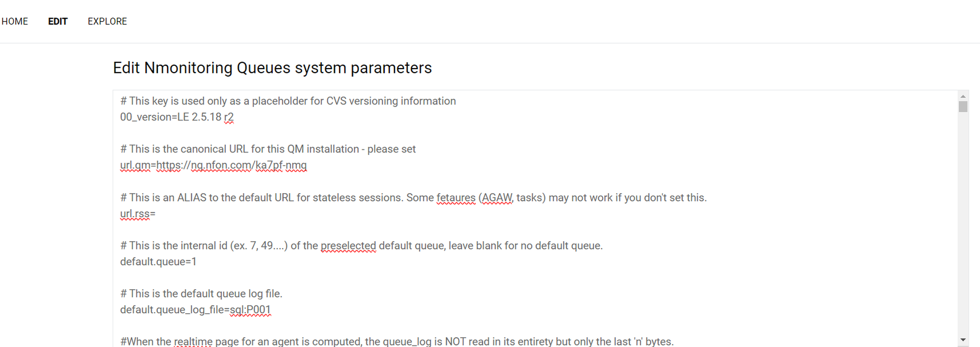Click the underlined 'r2' version suffix
Viewport: 980px width, 347px height.
coord(229,117)
